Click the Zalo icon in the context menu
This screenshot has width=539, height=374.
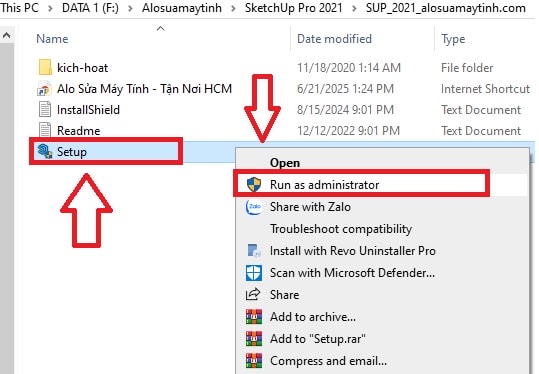tap(254, 207)
